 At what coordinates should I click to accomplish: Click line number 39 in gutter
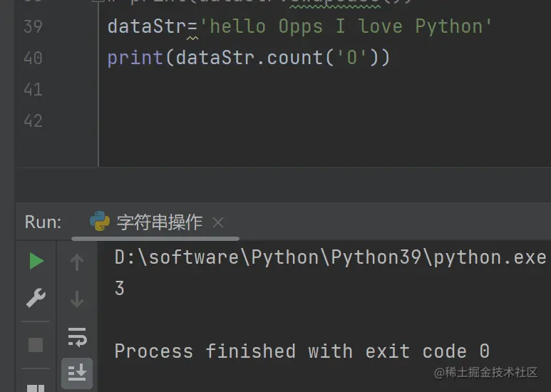pyautogui.click(x=33, y=27)
